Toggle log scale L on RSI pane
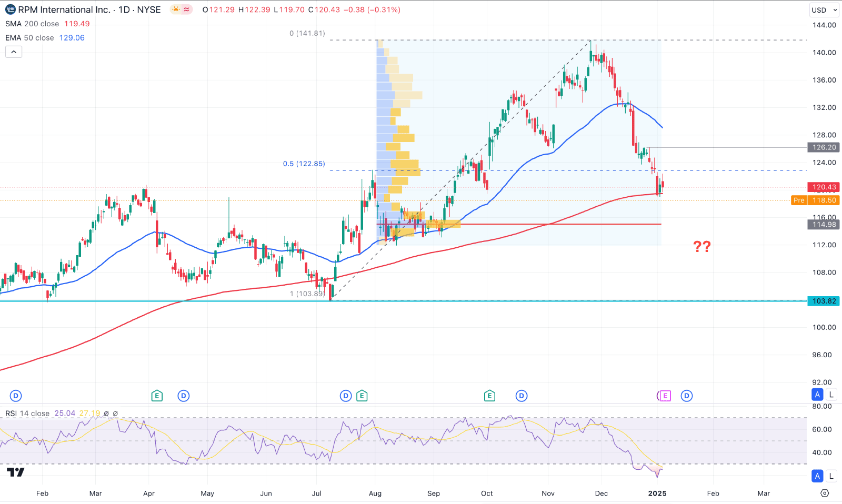This screenshot has height=504, width=842. 831,476
